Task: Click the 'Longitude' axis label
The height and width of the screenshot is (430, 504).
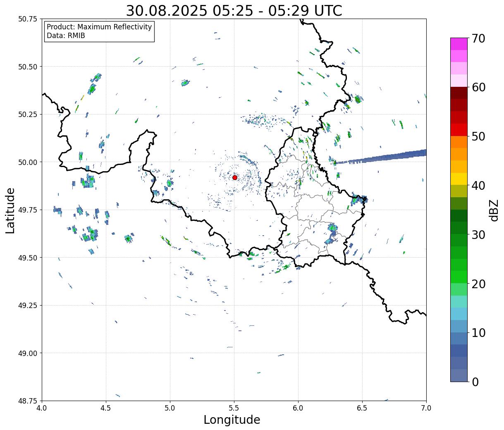Action: 232,420
